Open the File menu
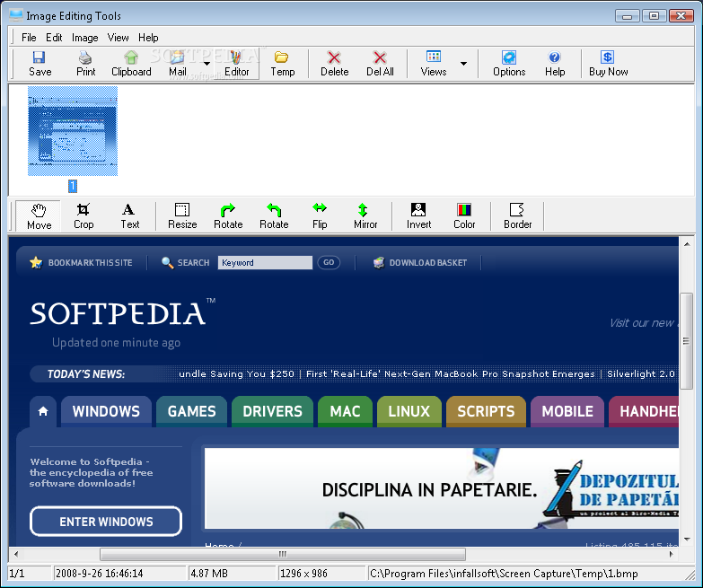 (x=29, y=38)
